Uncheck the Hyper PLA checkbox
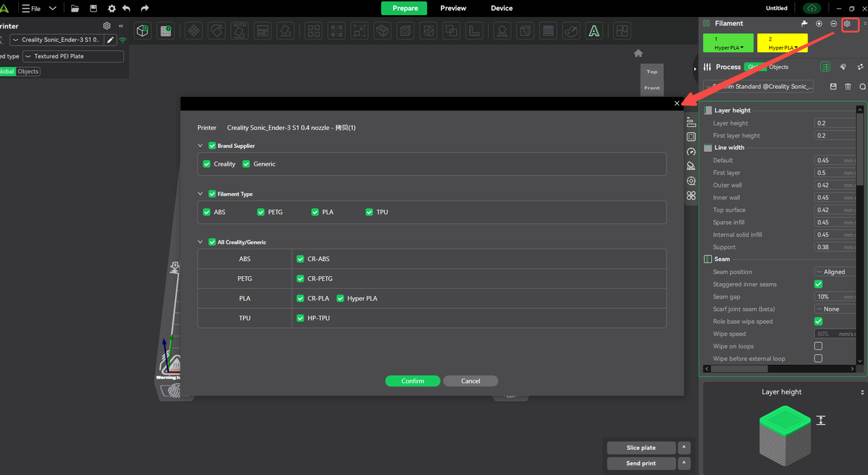This screenshot has height=475, width=868. coord(340,298)
